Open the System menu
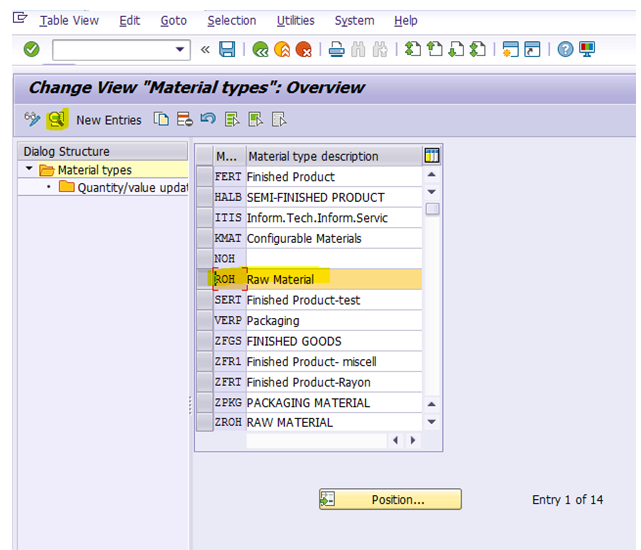Image resolution: width=641 pixels, height=550 pixels. click(354, 20)
